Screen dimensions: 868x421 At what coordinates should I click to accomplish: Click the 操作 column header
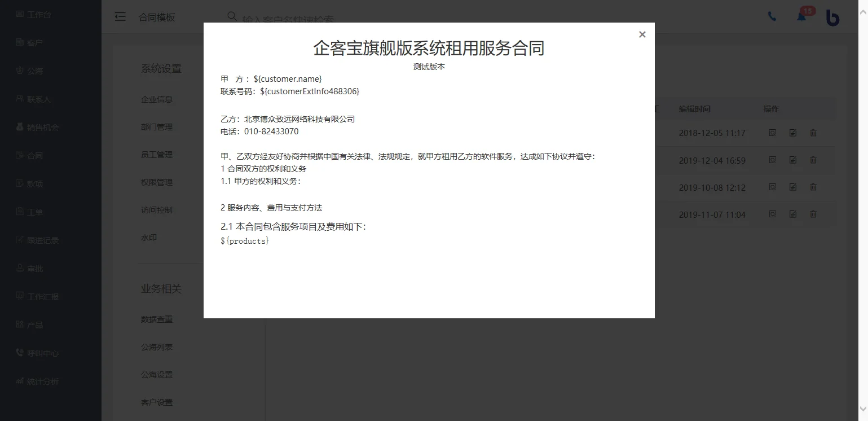tap(771, 109)
